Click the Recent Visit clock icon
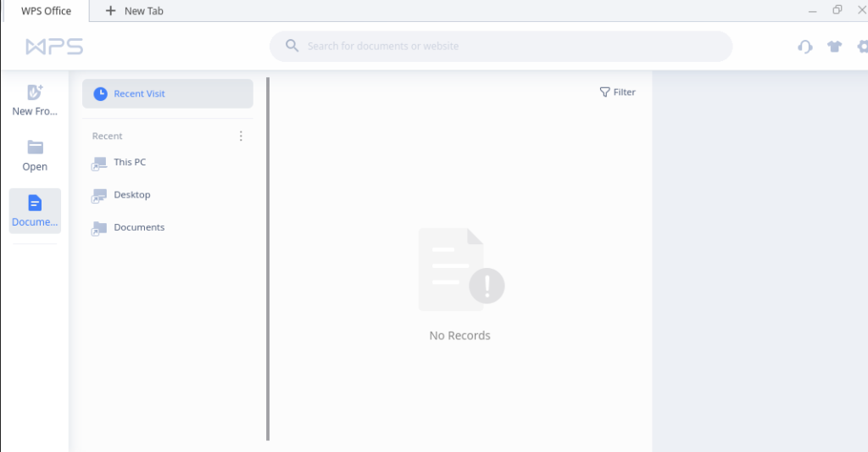Image resolution: width=868 pixels, height=452 pixels. pos(100,93)
